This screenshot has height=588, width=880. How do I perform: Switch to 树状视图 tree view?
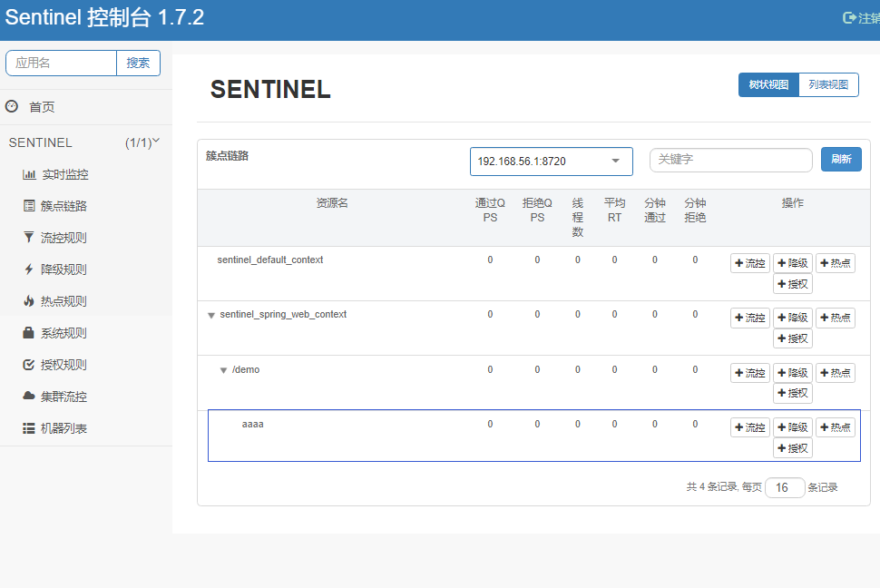click(x=768, y=84)
